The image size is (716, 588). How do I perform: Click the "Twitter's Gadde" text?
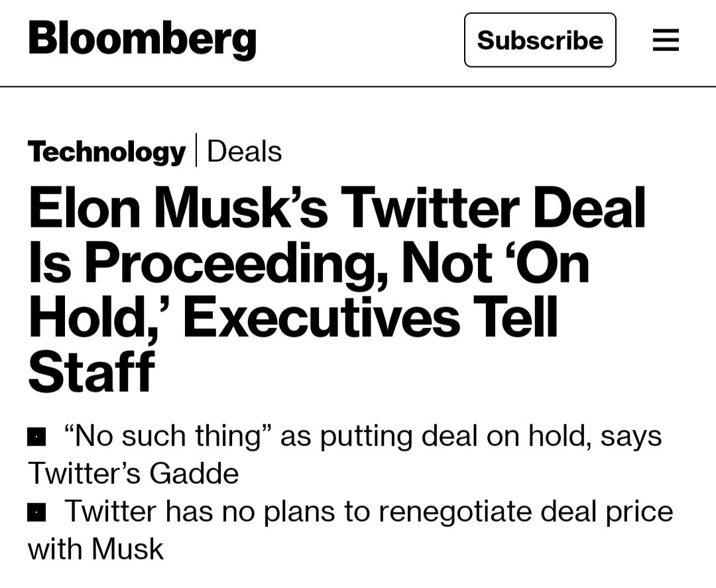133,473
